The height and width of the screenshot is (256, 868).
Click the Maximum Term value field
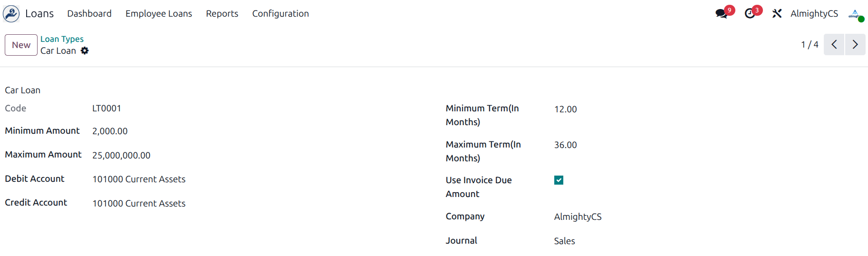(x=565, y=145)
